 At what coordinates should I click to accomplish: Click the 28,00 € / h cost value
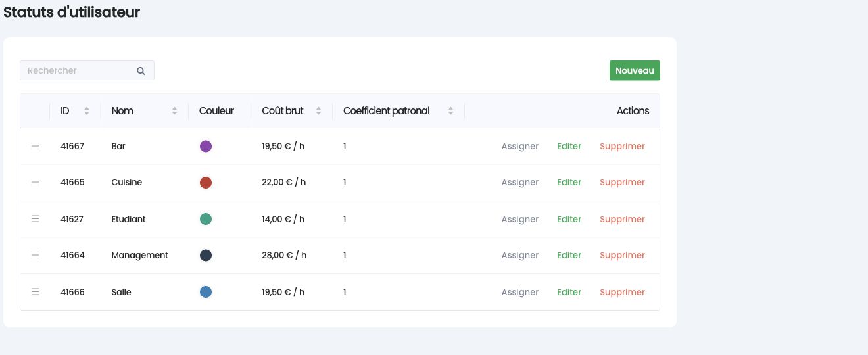click(x=284, y=255)
